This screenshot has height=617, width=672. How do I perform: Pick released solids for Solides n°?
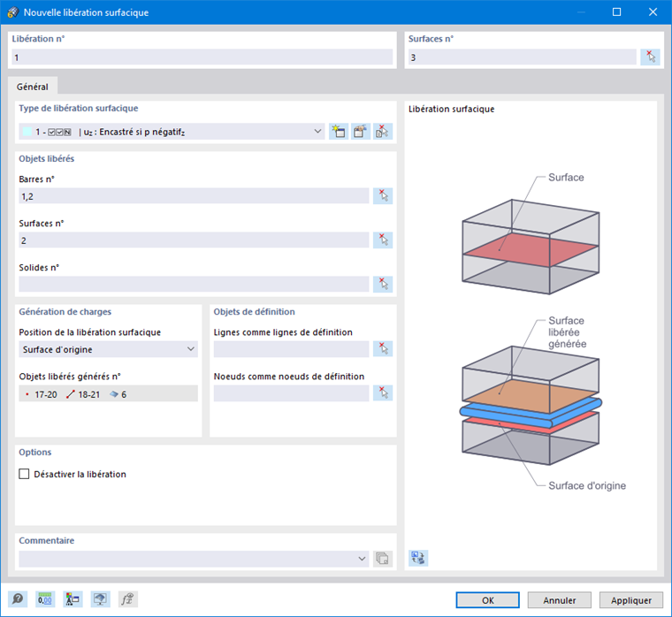click(x=383, y=285)
